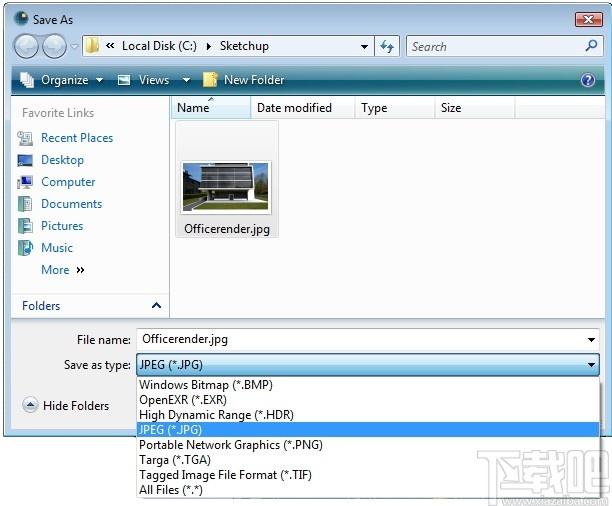Open Recent Places in Favorite Links

tap(77, 138)
